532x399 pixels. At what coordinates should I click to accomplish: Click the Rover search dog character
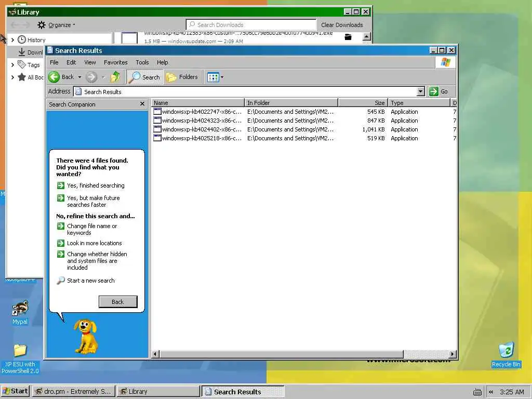86,336
